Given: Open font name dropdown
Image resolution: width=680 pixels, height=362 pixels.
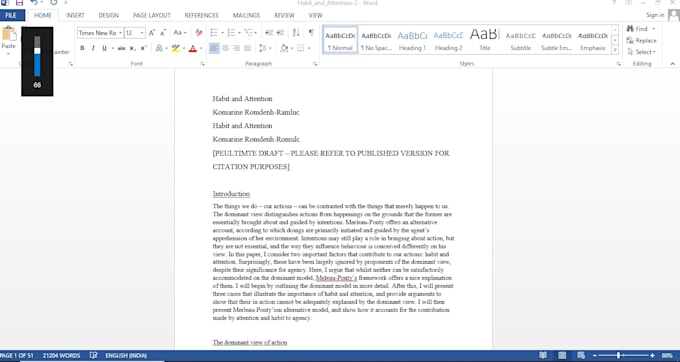Looking at the screenshot, I should [x=120, y=33].
